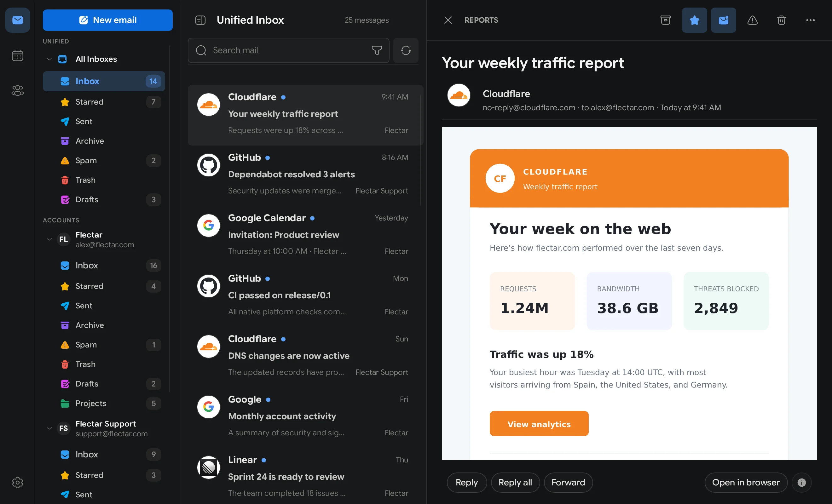Click the message list scrollbar
Image resolution: width=832 pixels, height=504 pixels.
click(420, 150)
